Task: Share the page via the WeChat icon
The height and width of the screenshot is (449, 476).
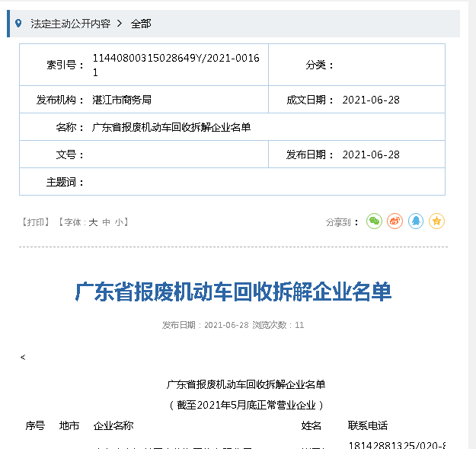Action: [374, 221]
